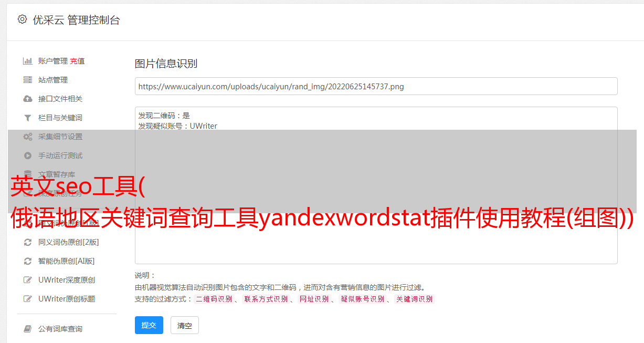Click the gears icon beside 采集细节设置

28,137
